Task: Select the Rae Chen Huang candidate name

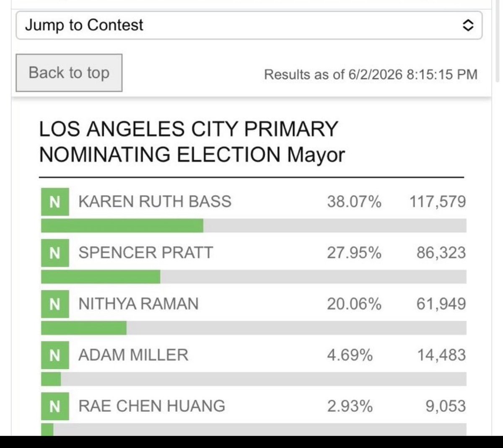Action: 152,406
